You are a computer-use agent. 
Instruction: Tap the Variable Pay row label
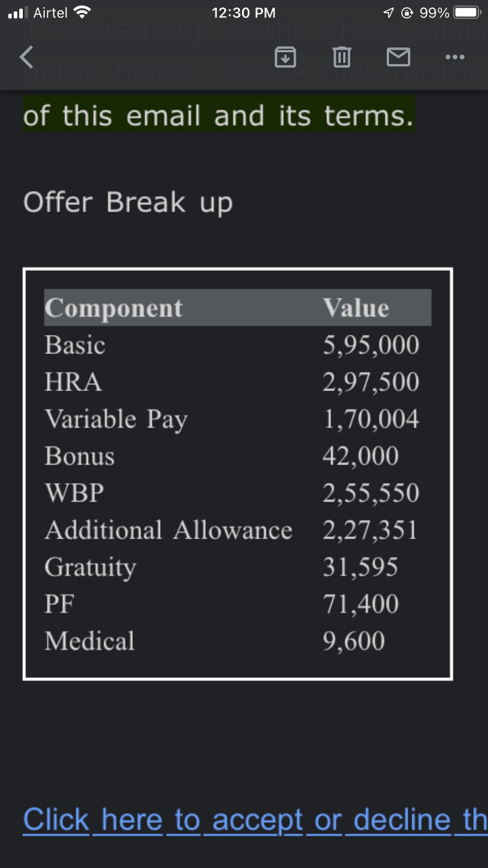point(116,419)
